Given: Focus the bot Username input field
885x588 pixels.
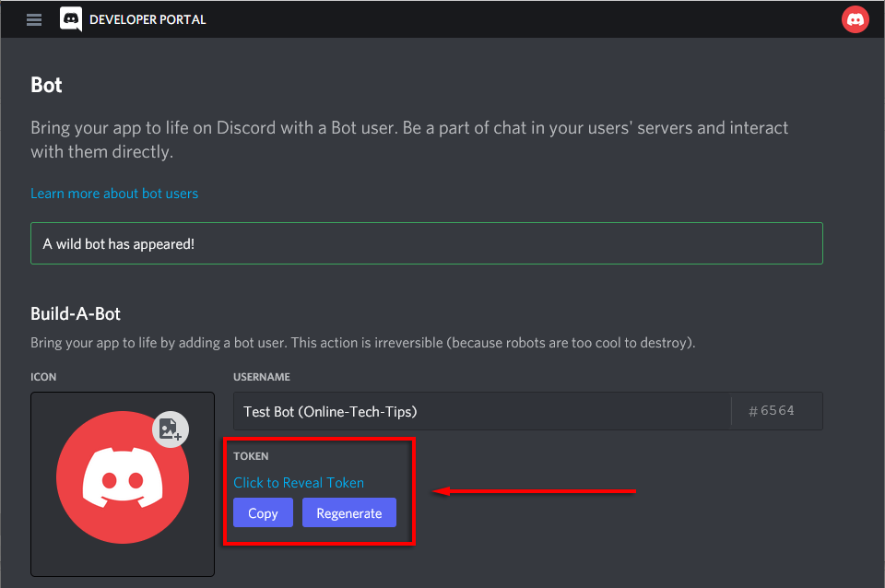Looking at the screenshot, I should click(479, 411).
